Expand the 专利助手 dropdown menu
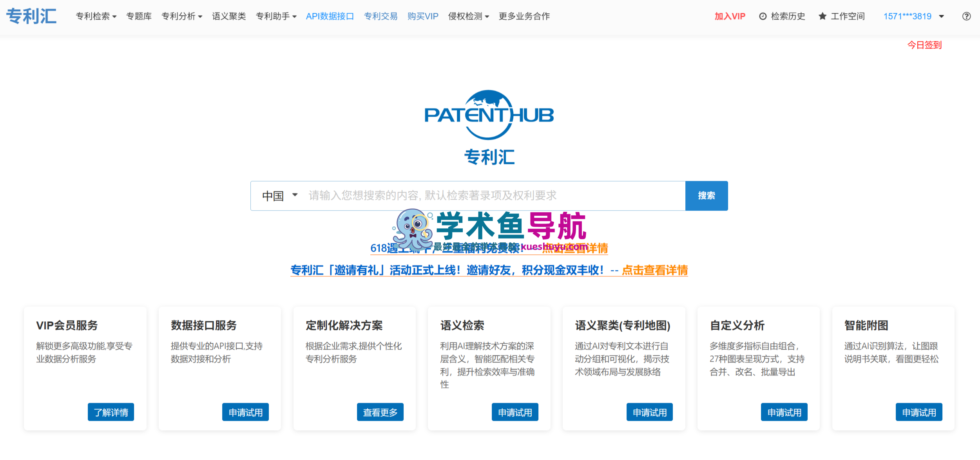This screenshot has width=980, height=460. (276, 16)
